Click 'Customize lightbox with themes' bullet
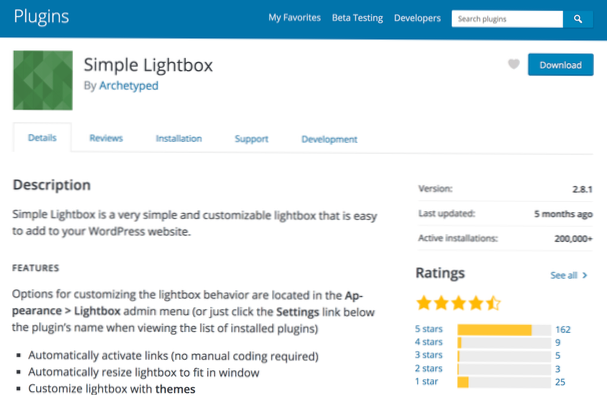The height and width of the screenshot is (396, 607). (112, 389)
